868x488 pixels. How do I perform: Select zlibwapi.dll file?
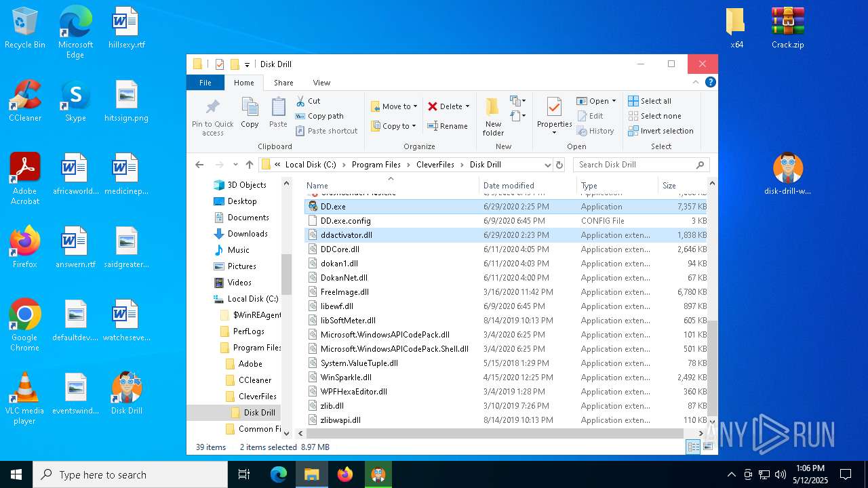point(505,420)
